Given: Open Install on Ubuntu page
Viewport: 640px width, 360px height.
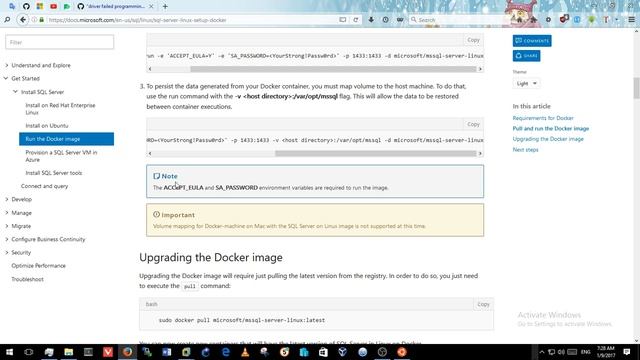Looking at the screenshot, I should pos(47,126).
